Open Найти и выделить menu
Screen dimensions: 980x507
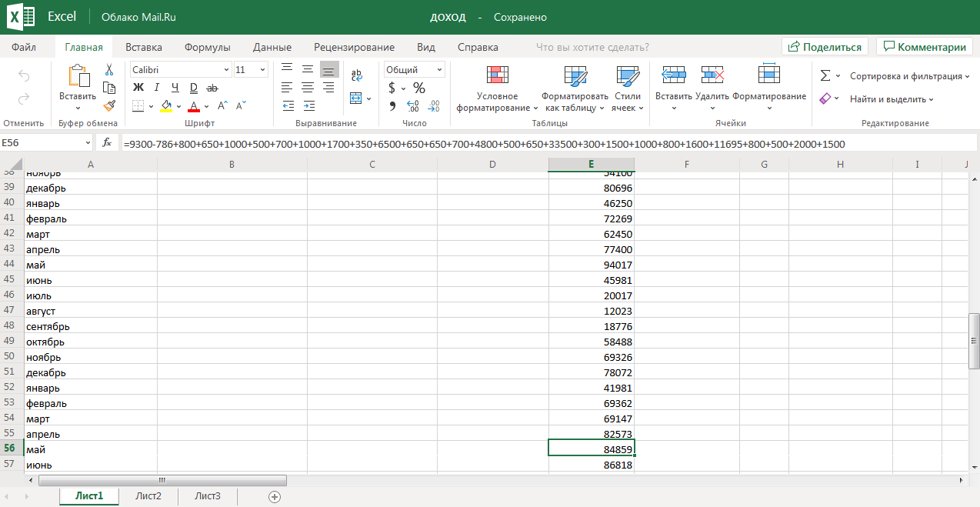click(892, 98)
